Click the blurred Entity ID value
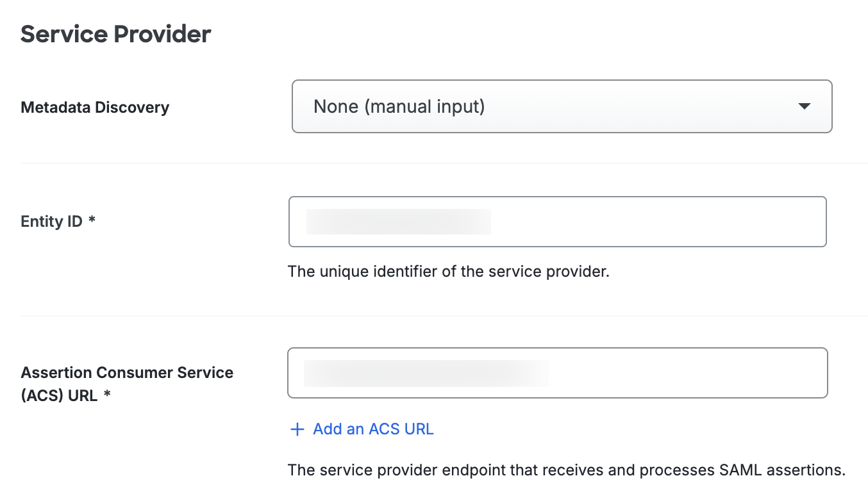This screenshot has height=501, width=868. point(399,222)
